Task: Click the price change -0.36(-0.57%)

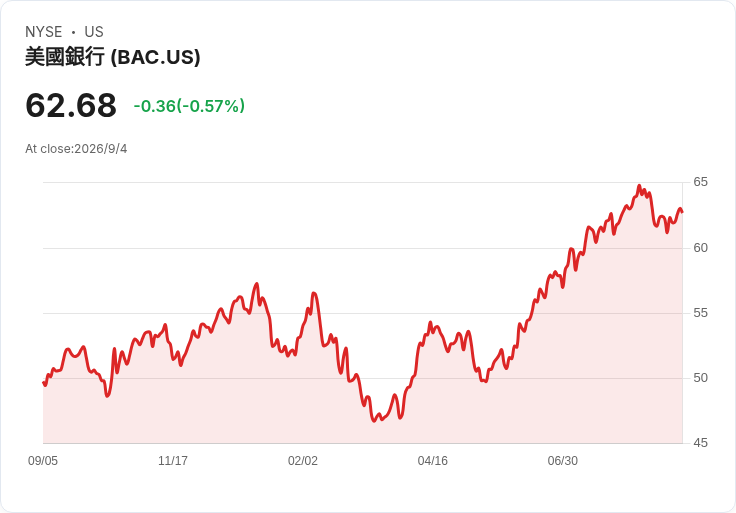Action: [x=189, y=106]
